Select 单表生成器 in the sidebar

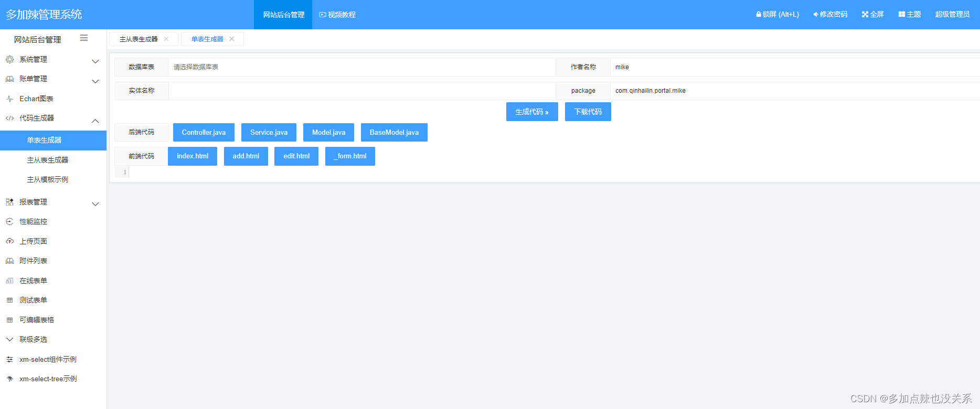(53, 140)
